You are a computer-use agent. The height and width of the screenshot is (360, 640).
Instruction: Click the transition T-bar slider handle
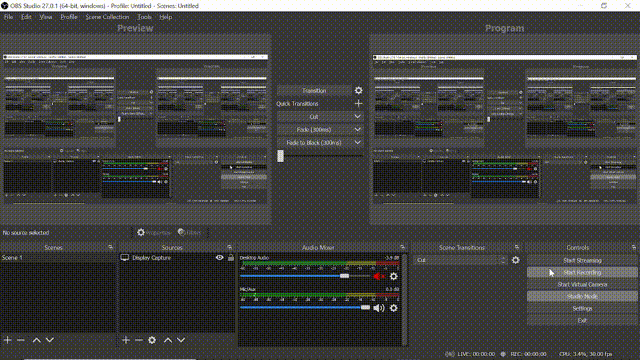pyautogui.click(x=280, y=156)
